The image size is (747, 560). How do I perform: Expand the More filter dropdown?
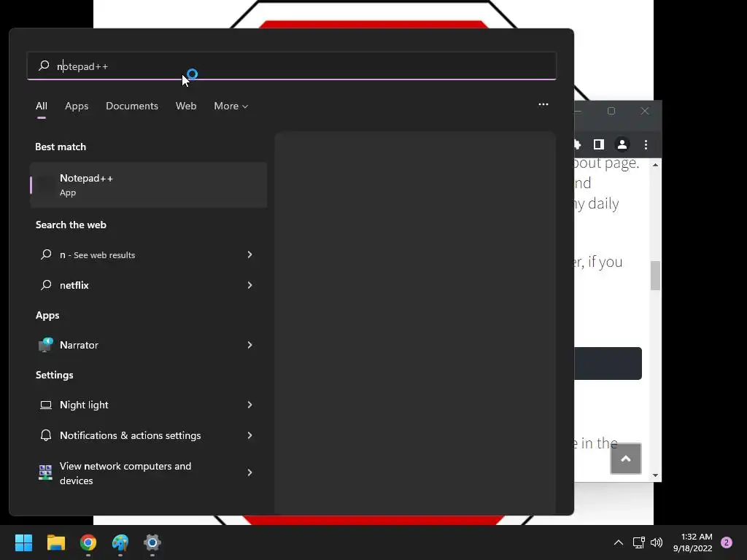click(x=231, y=106)
